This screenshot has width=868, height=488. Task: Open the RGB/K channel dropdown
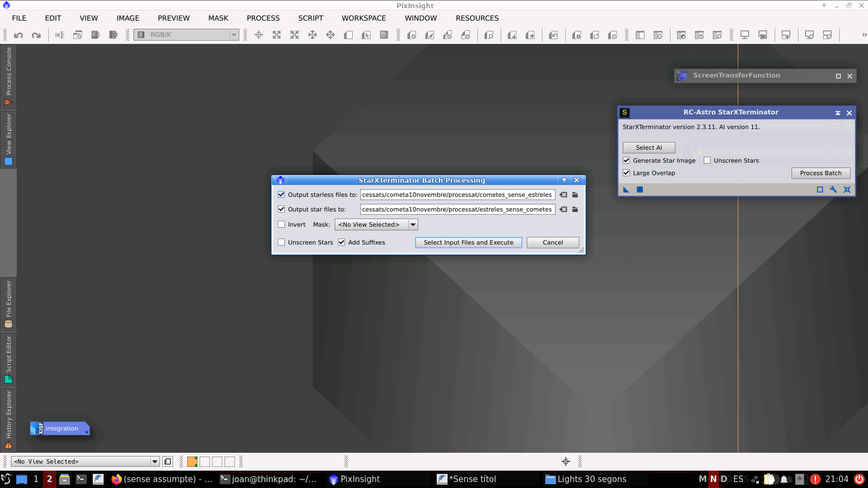(x=234, y=35)
